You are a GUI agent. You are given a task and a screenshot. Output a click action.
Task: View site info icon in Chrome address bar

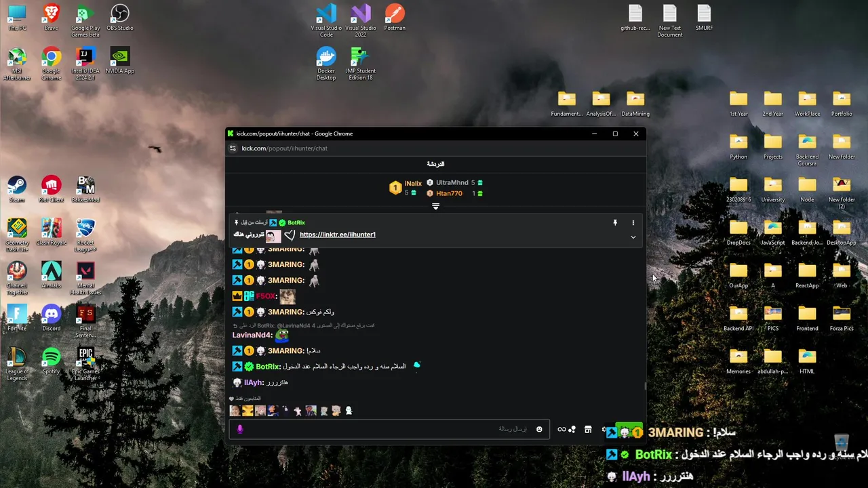pos(233,148)
